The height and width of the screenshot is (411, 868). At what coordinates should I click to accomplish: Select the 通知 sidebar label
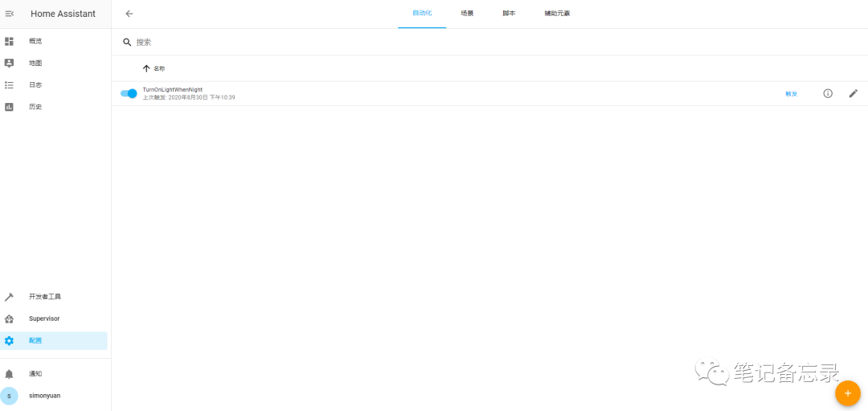click(35, 374)
